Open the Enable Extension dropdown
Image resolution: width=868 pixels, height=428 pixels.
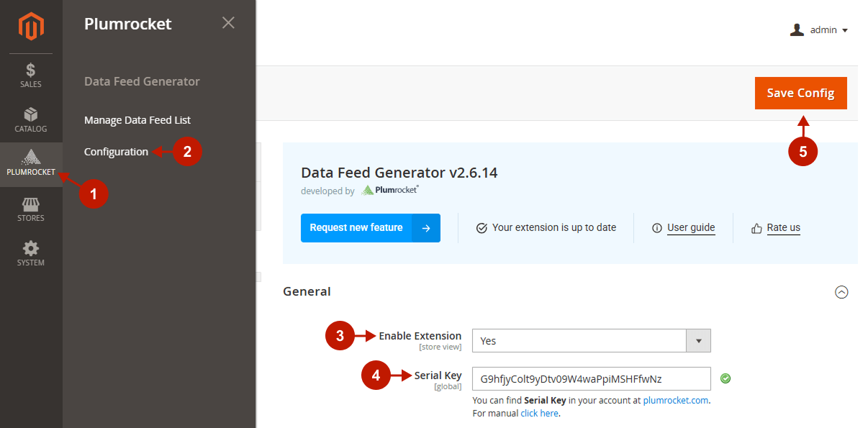(x=591, y=341)
